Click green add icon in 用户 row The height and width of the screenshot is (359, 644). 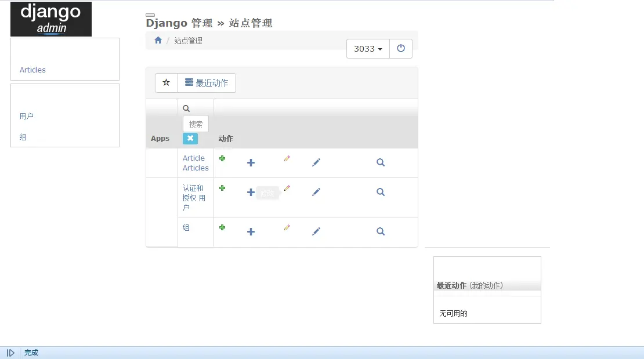(222, 188)
